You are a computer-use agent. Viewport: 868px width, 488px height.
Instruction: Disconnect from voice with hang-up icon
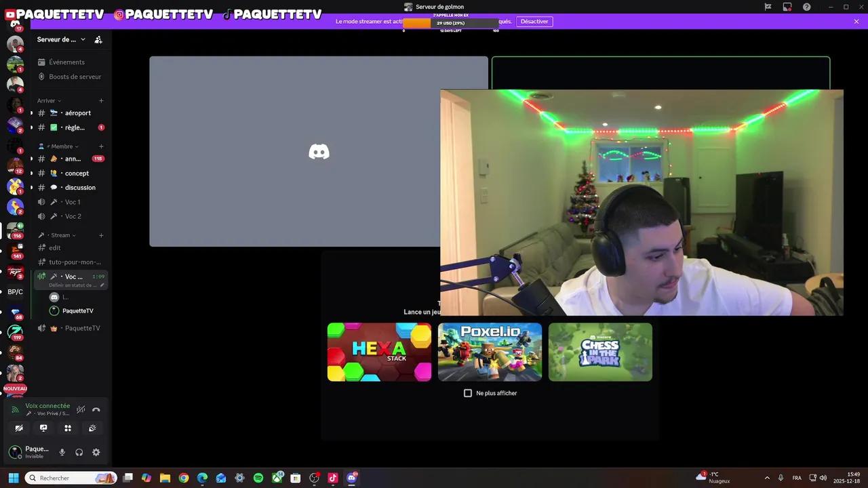(96, 409)
